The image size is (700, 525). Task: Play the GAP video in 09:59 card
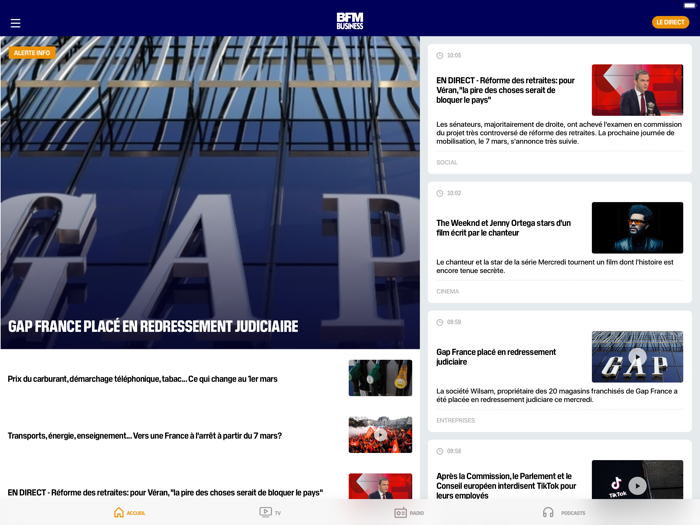637,357
